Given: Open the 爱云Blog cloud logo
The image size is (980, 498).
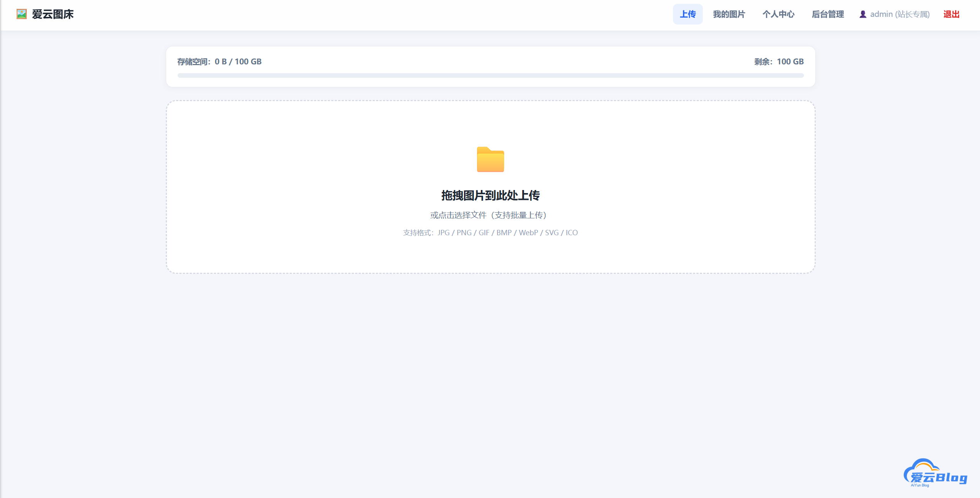Looking at the screenshot, I should (x=935, y=473).
